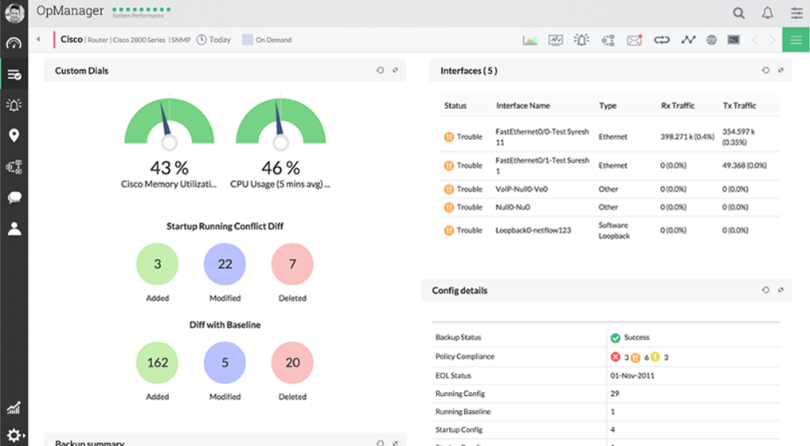Open the Alarms bell icon in sidebar
Screen dimensions: 810x446
pos(14,105)
